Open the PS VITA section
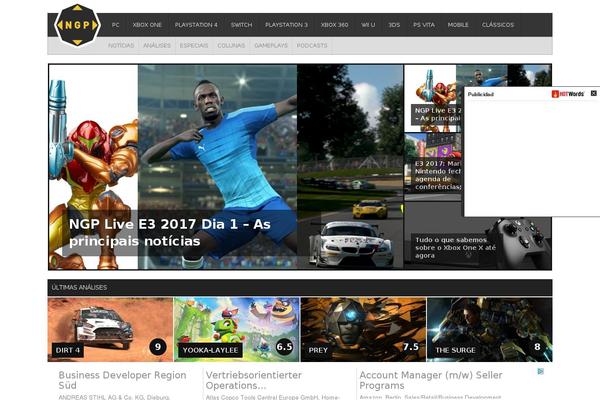The image size is (600, 400). 424,25
